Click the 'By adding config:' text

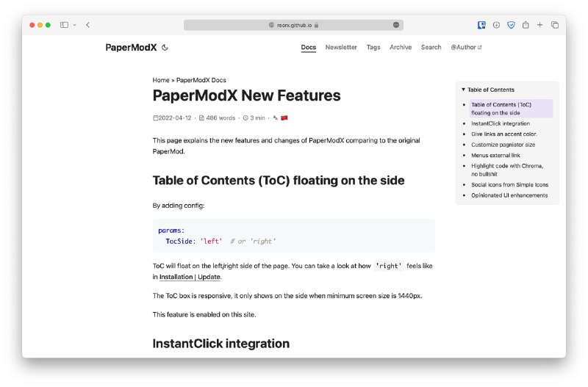click(179, 206)
